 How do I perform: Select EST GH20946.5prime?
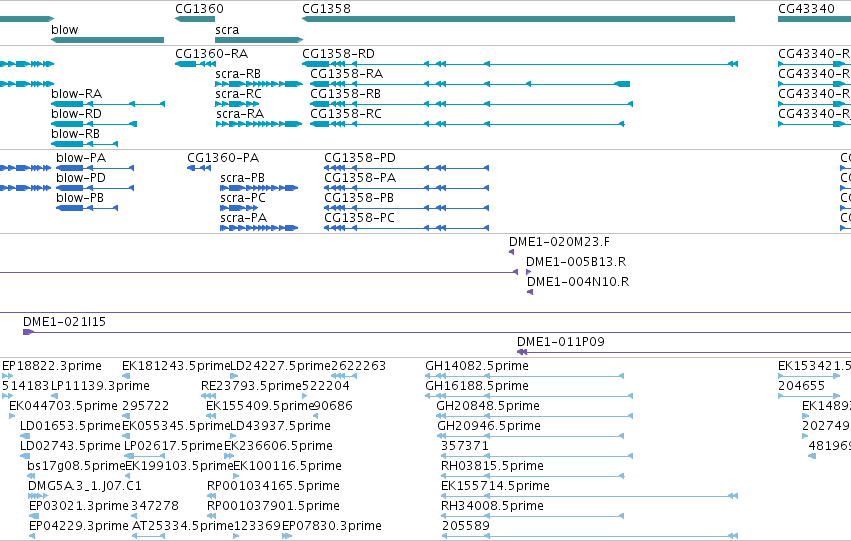531,436
